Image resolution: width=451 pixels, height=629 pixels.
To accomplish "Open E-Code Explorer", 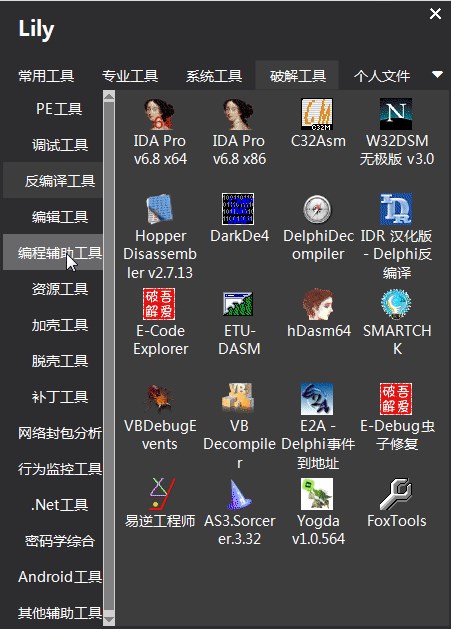I will point(160,322).
